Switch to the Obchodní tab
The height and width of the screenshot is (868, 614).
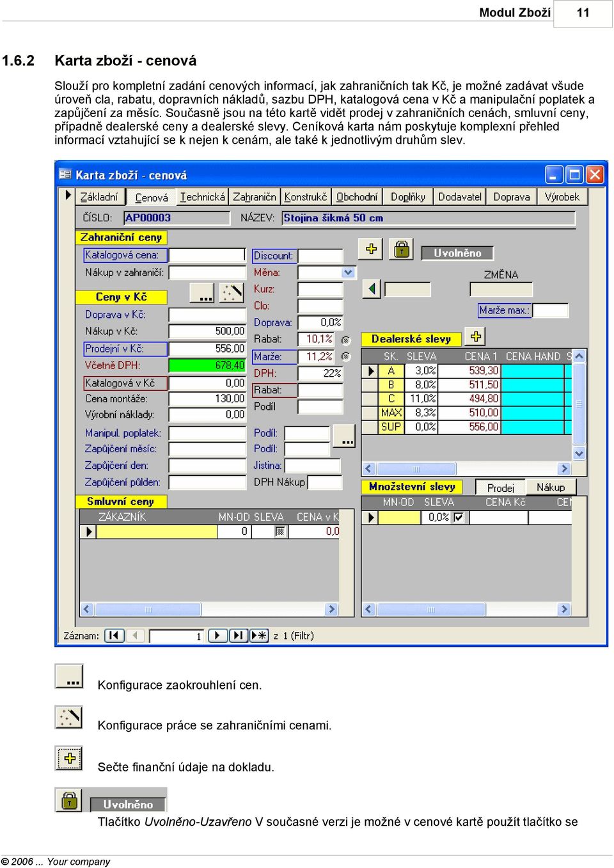(x=357, y=197)
